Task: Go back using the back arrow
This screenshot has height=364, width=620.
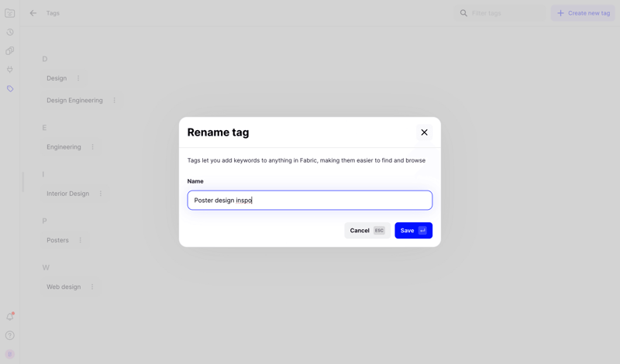Action: [33, 13]
